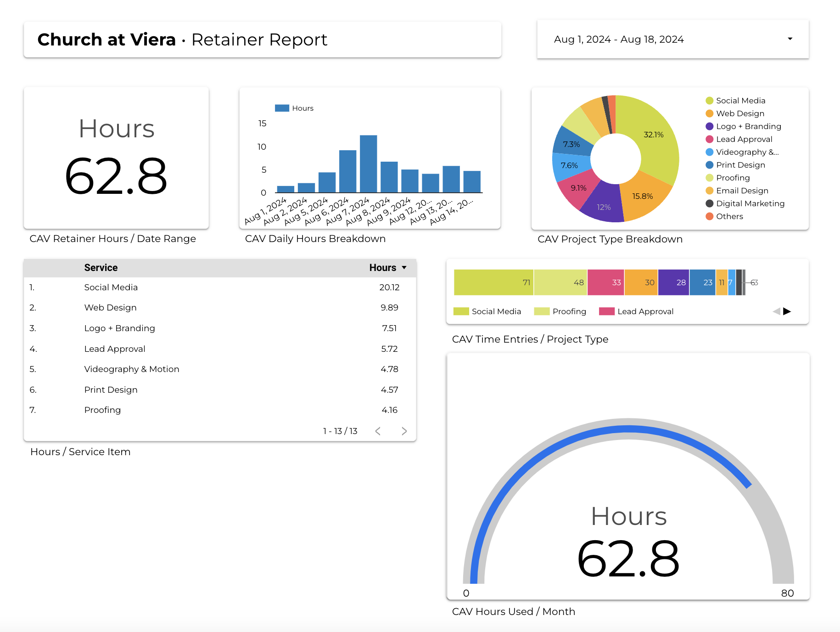Viewport: 840px width, 632px height.
Task: Select Others in pie legend
Action: click(x=724, y=216)
